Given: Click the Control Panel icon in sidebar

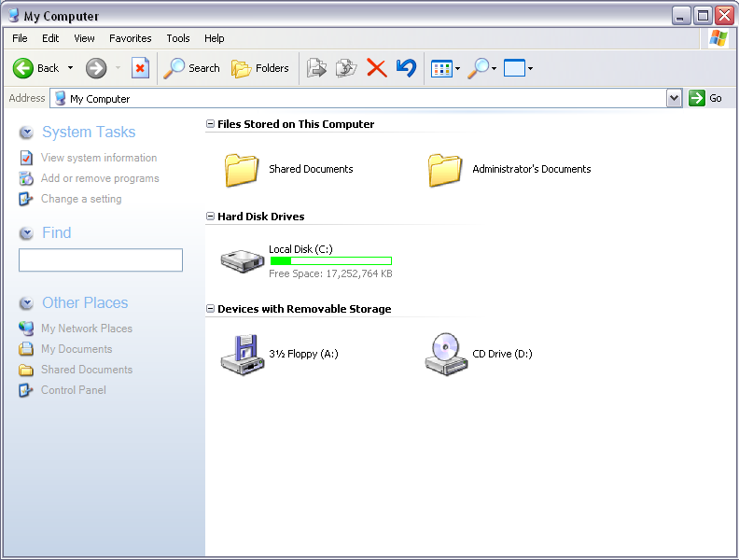Looking at the screenshot, I should tap(25, 390).
